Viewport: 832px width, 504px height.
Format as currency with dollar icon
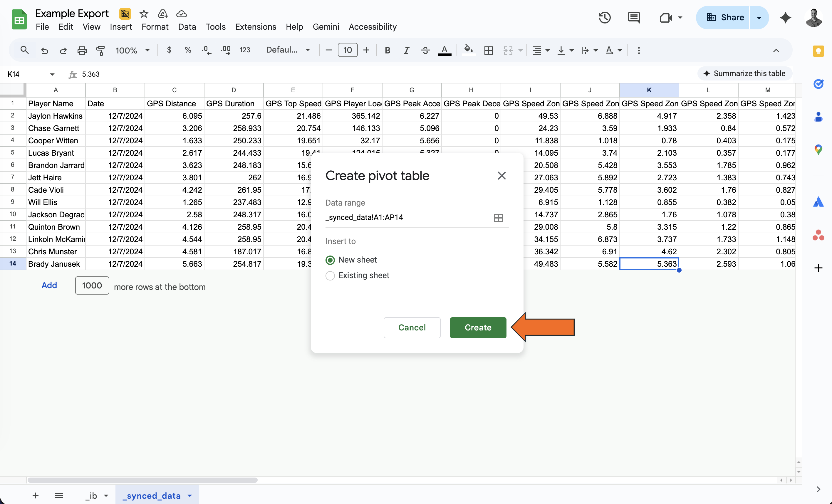tap(169, 50)
